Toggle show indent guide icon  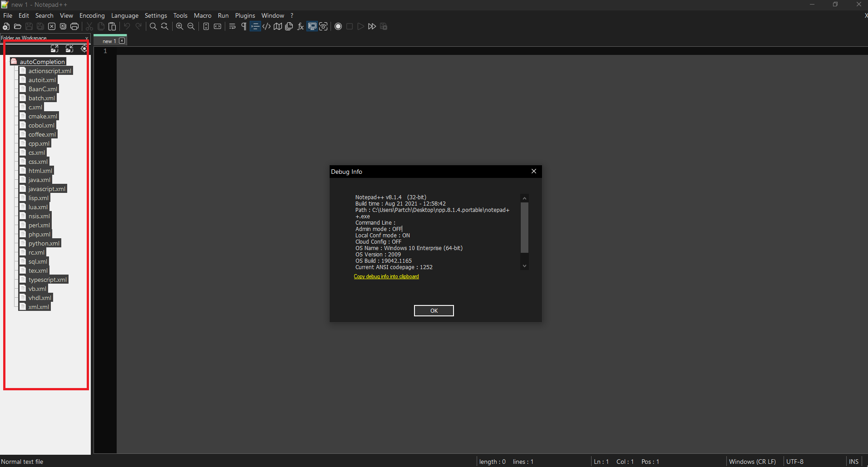pyautogui.click(x=255, y=26)
